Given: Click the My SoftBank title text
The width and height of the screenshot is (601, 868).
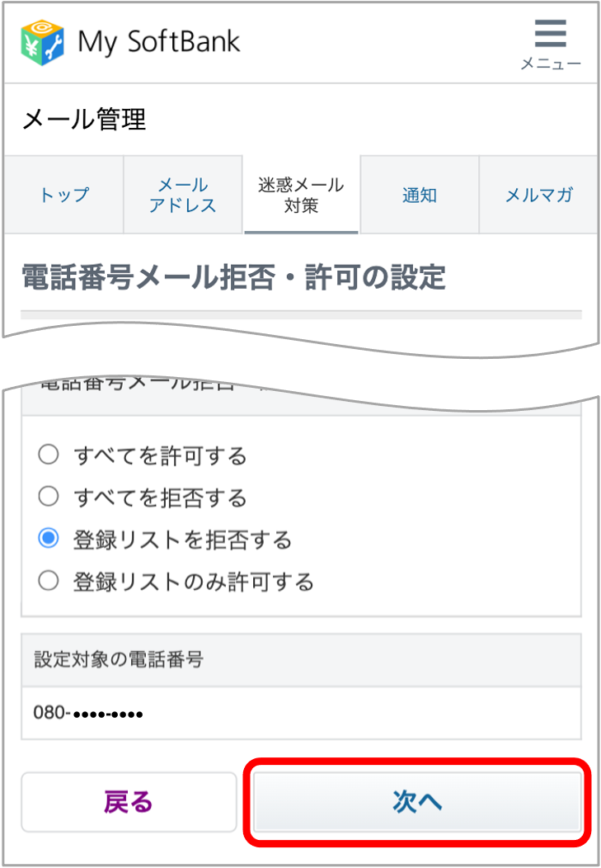Looking at the screenshot, I should [158, 41].
